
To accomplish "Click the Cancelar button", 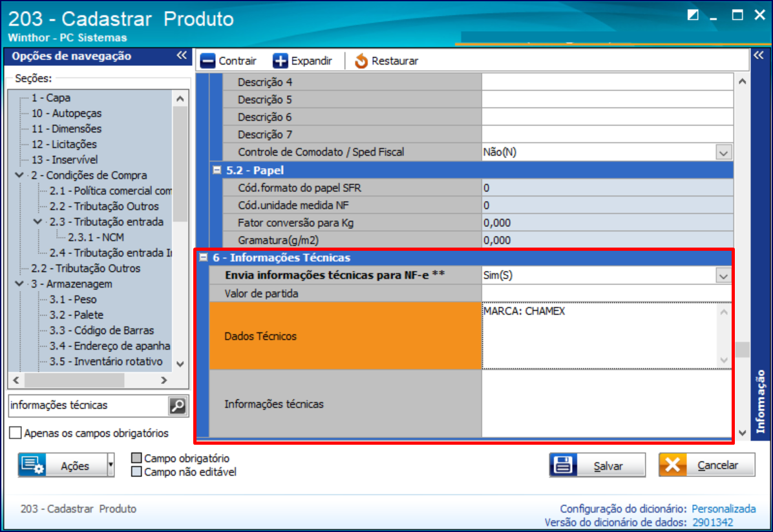I will coord(706,465).
